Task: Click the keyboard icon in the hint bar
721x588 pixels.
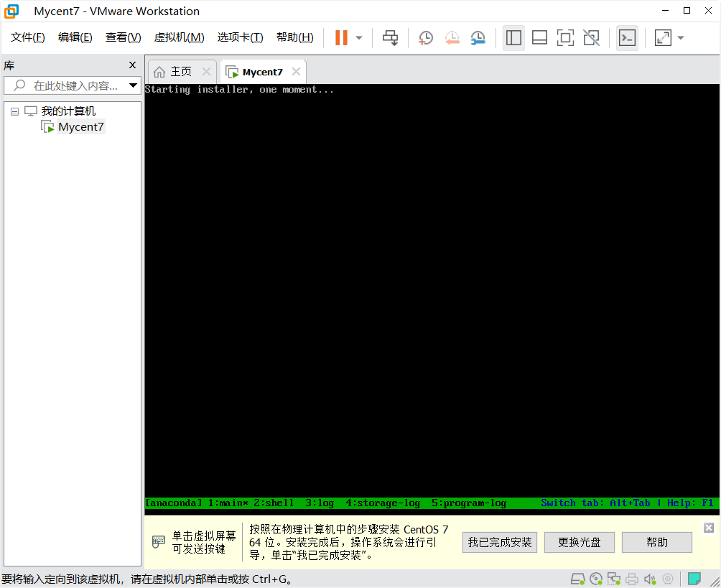Action: pyautogui.click(x=159, y=541)
